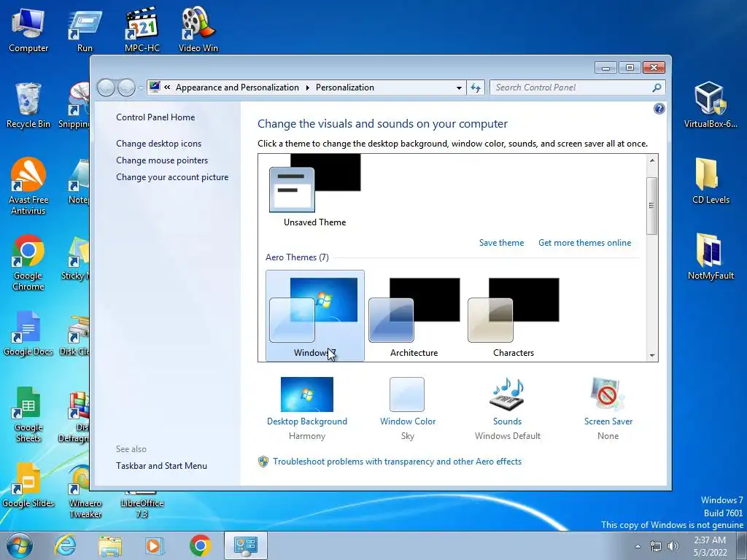Open Change your account picture link

click(172, 177)
